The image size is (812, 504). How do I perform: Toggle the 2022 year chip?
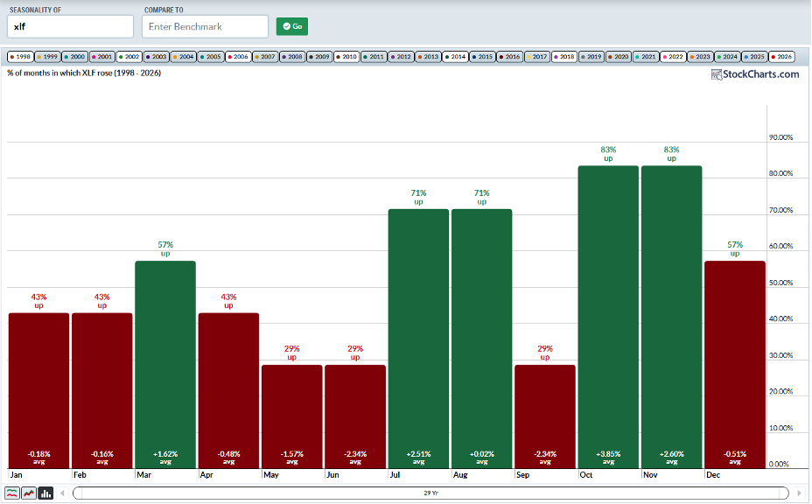673,57
